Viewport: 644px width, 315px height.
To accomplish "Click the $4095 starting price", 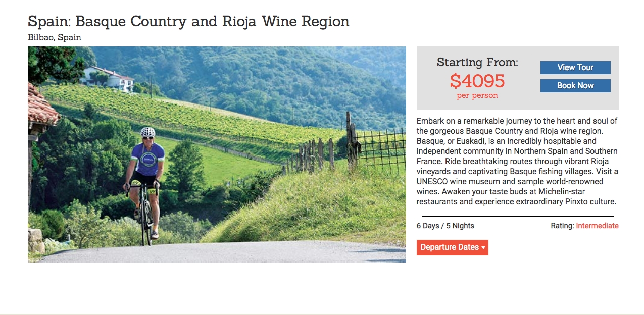I will pyautogui.click(x=477, y=81).
